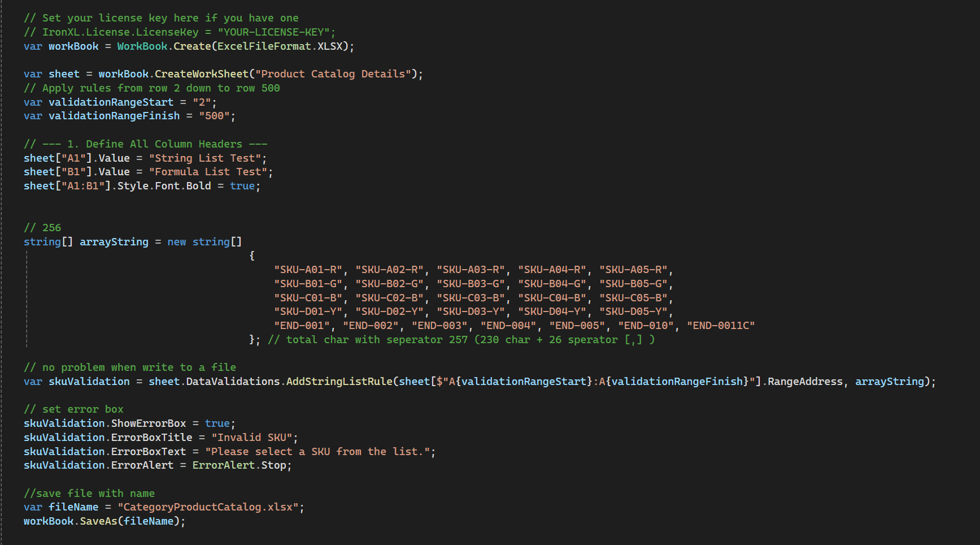Place cursor on XLSX in WorkBook.Create call

[x=330, y=46]
